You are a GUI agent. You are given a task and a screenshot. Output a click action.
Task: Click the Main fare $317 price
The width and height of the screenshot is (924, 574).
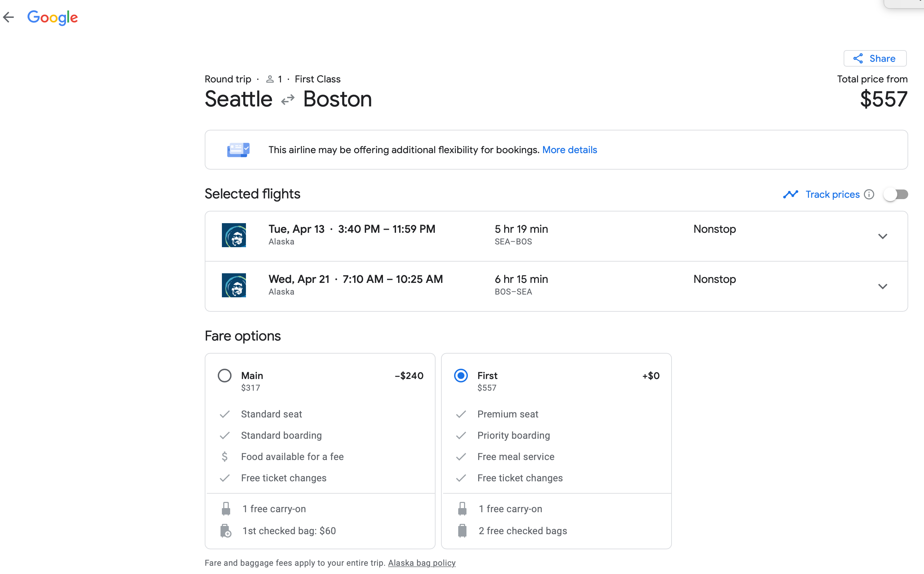click(x=251, y=388)
